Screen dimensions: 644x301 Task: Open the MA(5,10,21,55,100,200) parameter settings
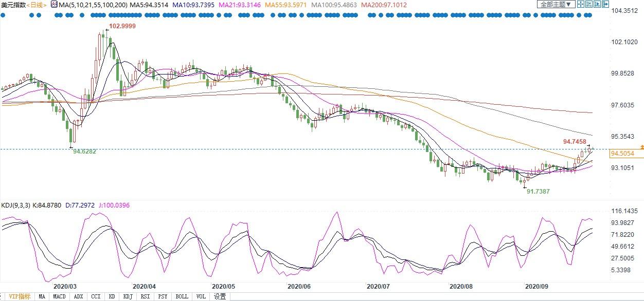coord(92,5)
